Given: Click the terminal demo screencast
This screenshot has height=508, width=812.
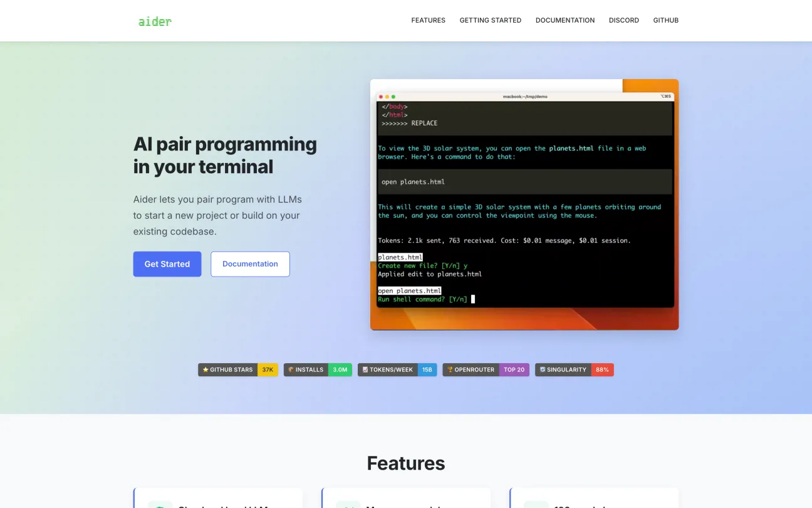Looking at the screenshot, I should click(x=524, y=204).
